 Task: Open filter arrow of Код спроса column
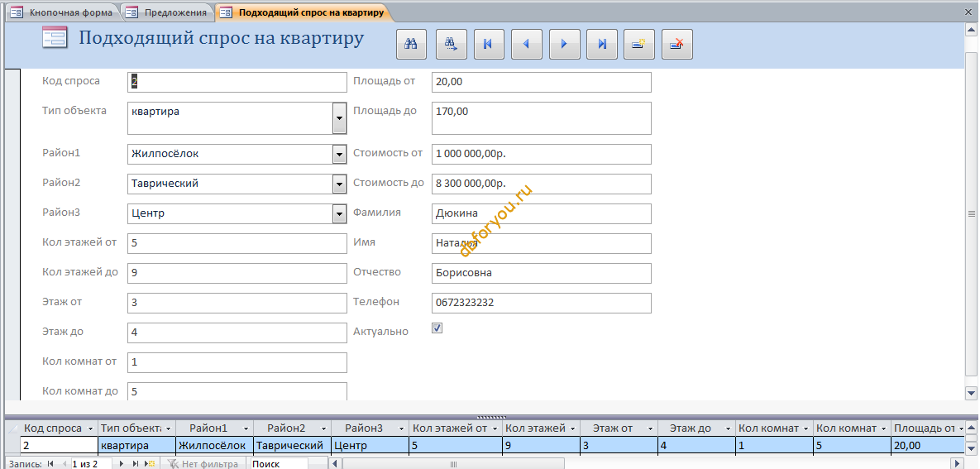pos(91,428)
